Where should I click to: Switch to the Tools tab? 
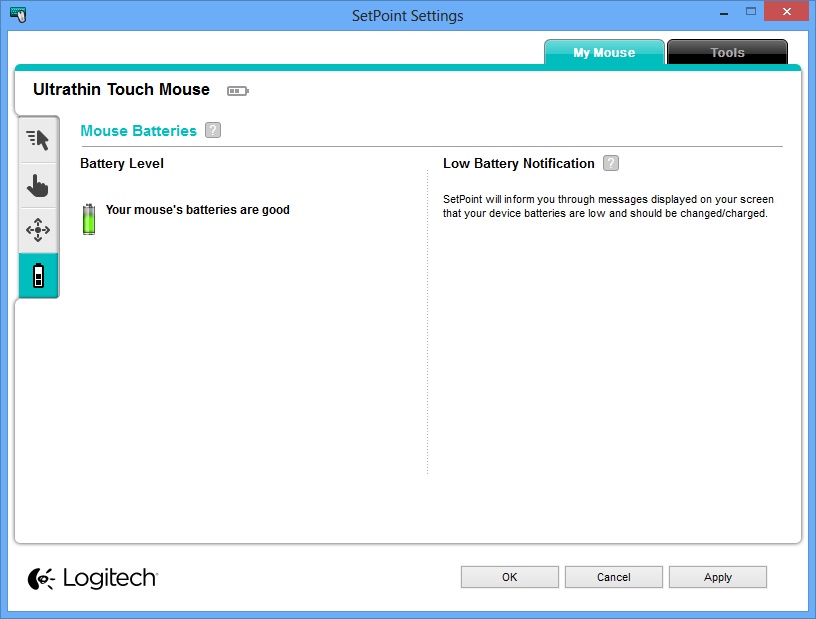[x=727, y=52]
